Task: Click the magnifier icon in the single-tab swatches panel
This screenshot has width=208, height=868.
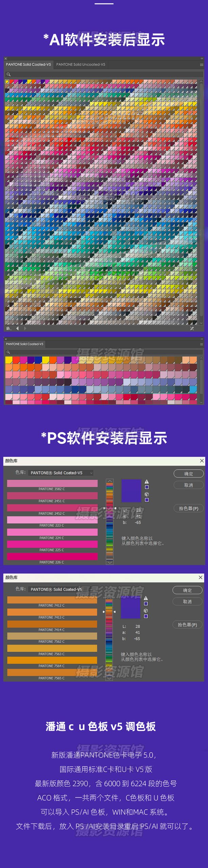Action: coord(8,352)
